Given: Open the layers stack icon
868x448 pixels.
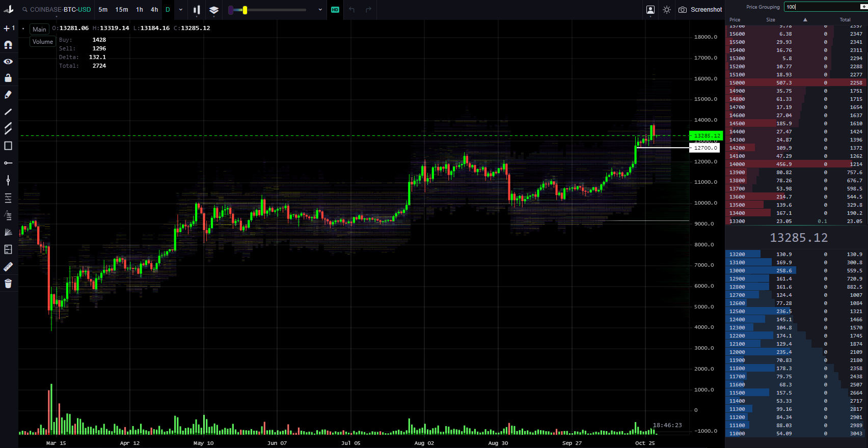Looking at the screenshot, I should 214,10.
